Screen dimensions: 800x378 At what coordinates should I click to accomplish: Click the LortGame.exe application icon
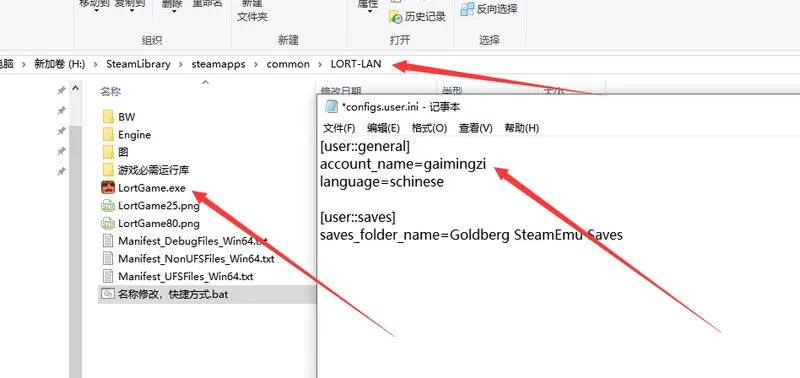pos(108,188)
